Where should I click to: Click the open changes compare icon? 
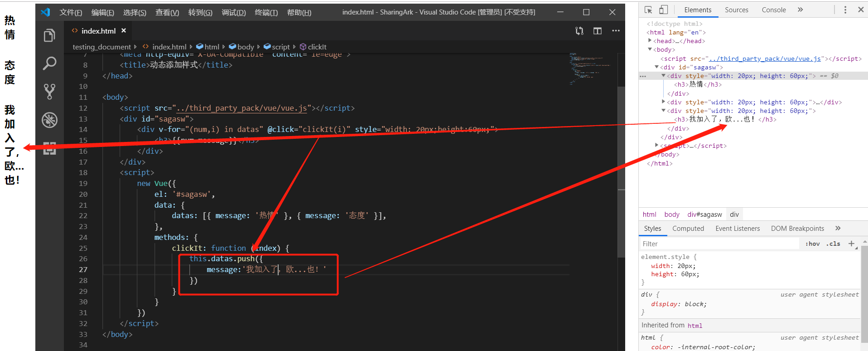[579, 31]
